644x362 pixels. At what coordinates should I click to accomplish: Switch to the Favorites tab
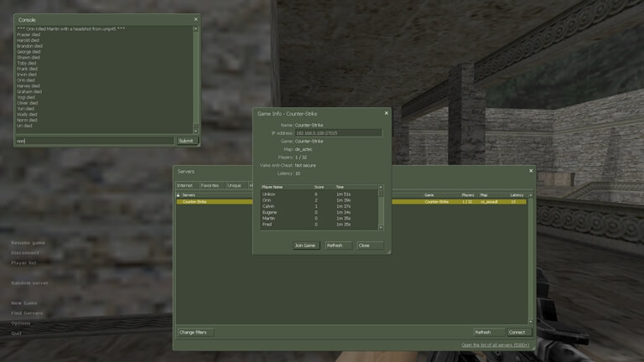[x=211, y=185]
